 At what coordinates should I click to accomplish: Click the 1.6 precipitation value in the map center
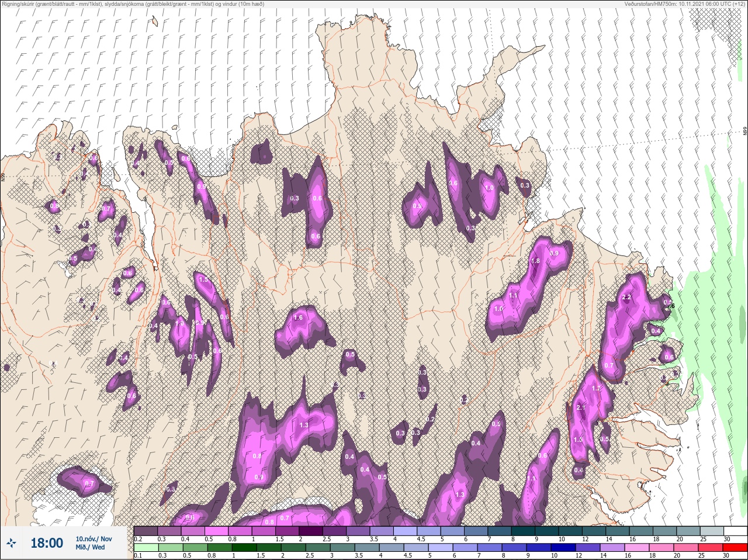coord(298,317)
